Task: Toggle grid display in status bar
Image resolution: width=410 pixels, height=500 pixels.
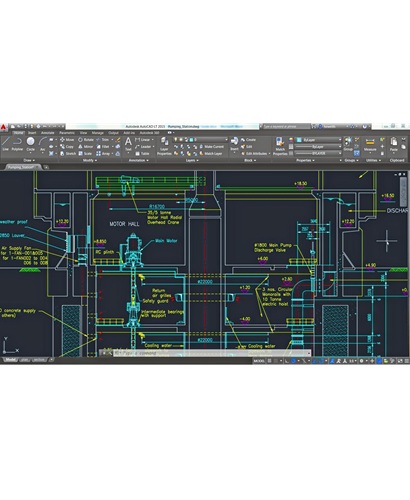Action: click(270, 361)
